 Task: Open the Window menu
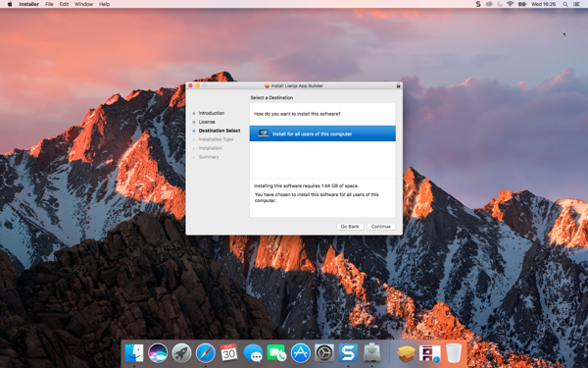[x=83, y=4]
